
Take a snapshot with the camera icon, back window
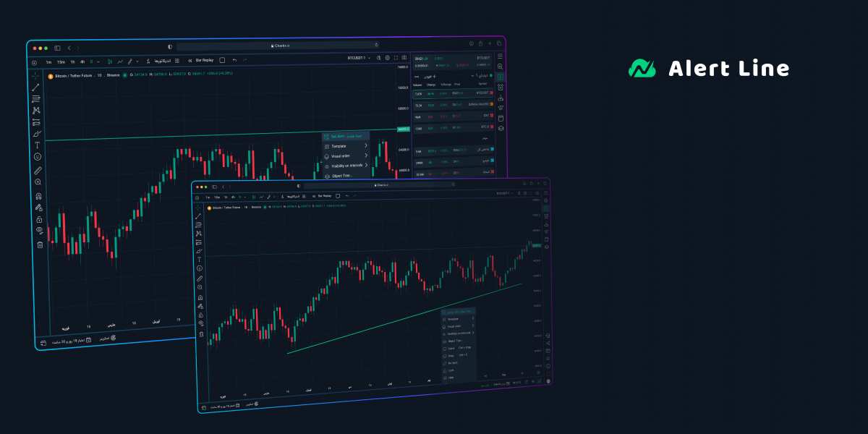click(404, 57)
